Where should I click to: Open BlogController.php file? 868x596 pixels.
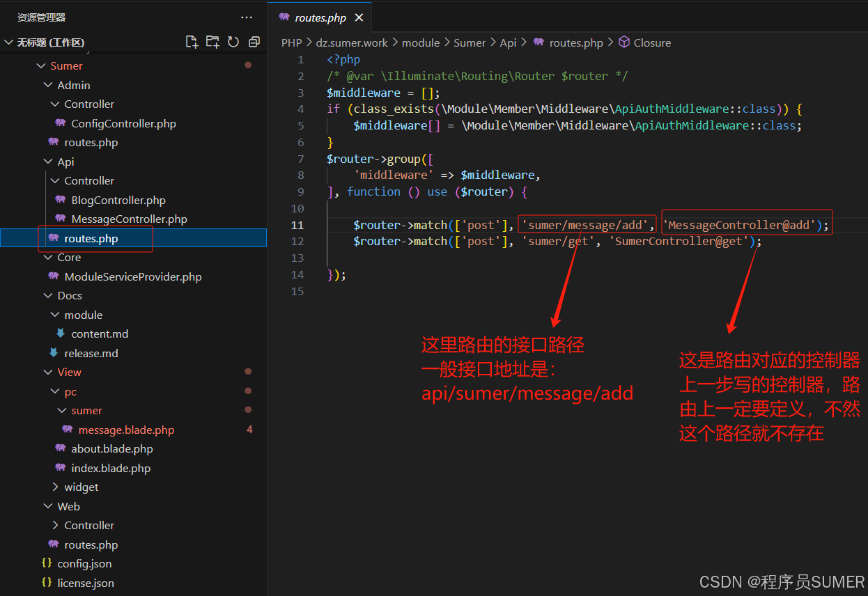point(118,200)
